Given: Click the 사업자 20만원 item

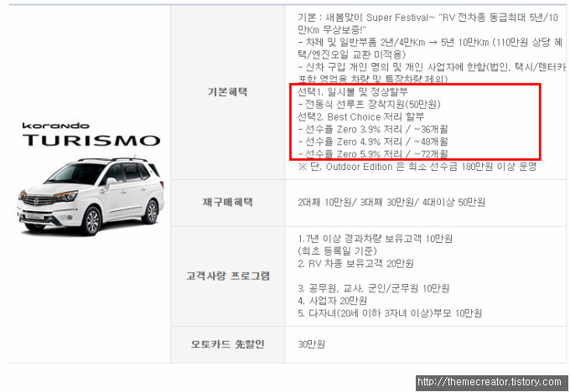Looking at the screenshot, I should point(332,301).
